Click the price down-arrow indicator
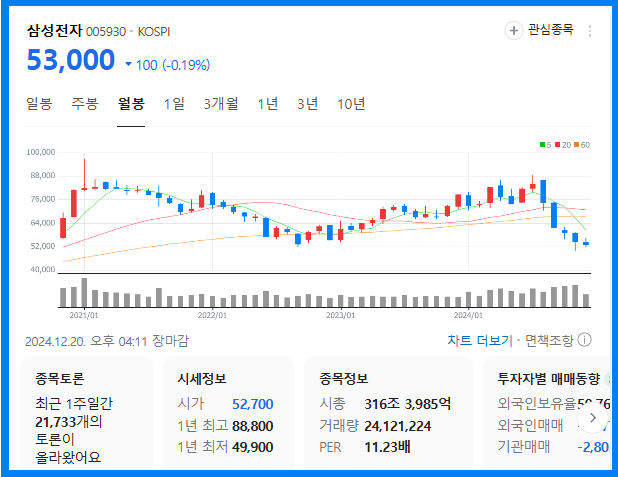Viewport: 618px width, 477px height. click(128, 64)
